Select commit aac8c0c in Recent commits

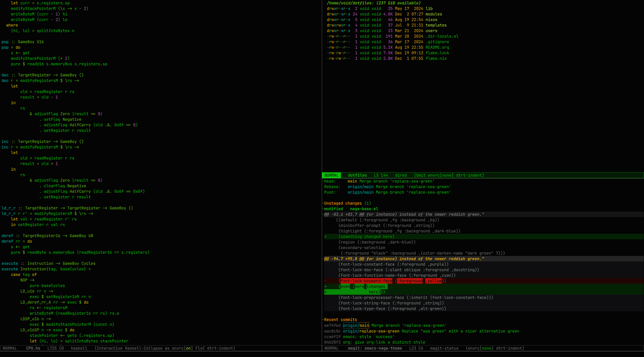pos(332,331)
